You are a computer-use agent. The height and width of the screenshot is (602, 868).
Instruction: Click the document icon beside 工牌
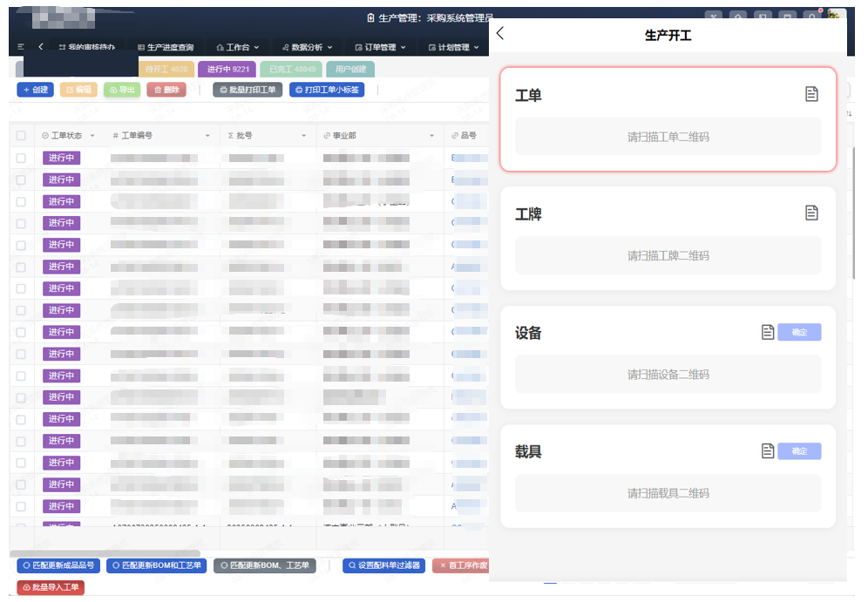(x=811, y=213)
